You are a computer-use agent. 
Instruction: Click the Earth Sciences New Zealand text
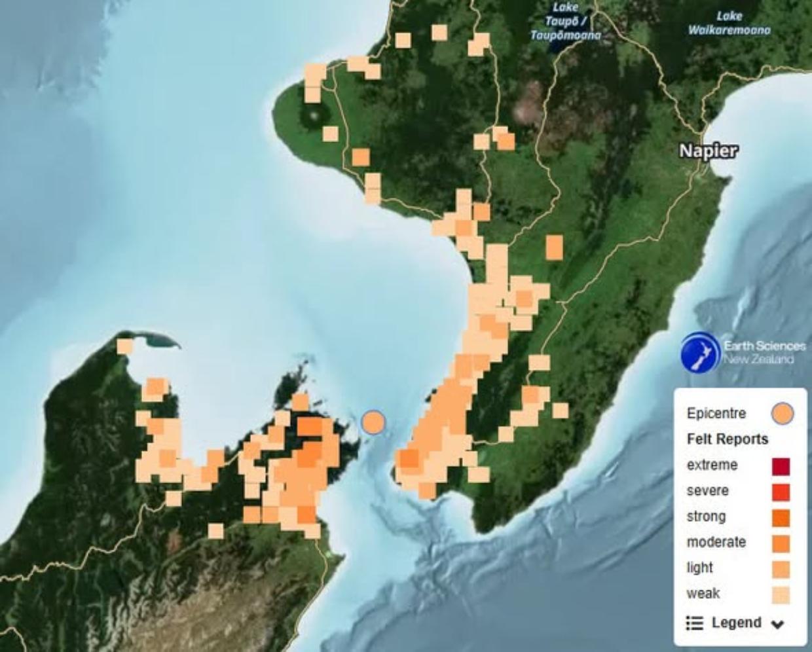(764, 352)
